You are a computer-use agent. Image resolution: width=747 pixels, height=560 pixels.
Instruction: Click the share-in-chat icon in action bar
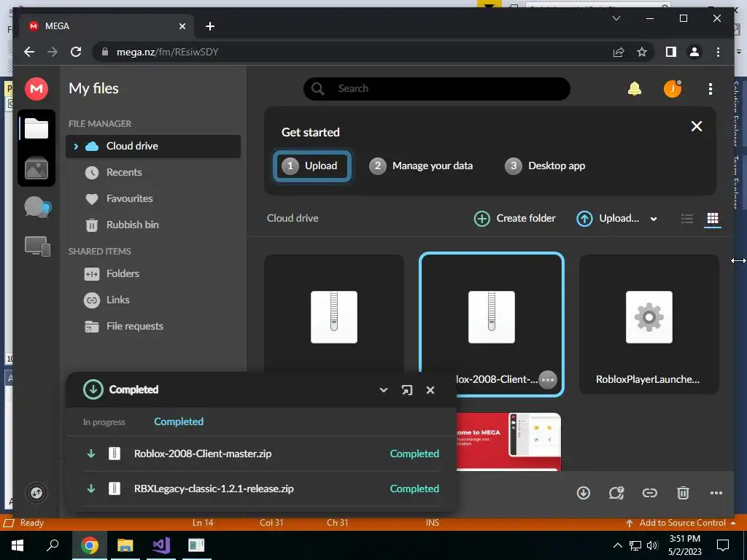616,493
